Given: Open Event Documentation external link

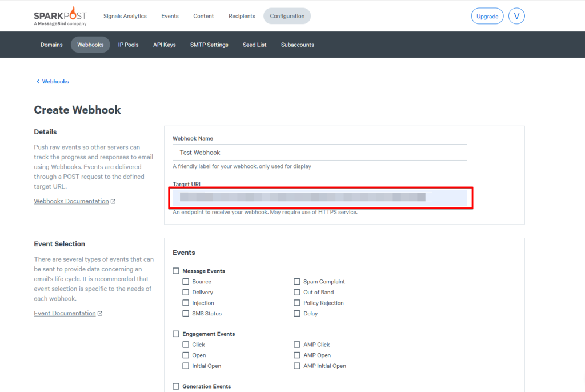Looking at the screenshot, I should point(65,313).
